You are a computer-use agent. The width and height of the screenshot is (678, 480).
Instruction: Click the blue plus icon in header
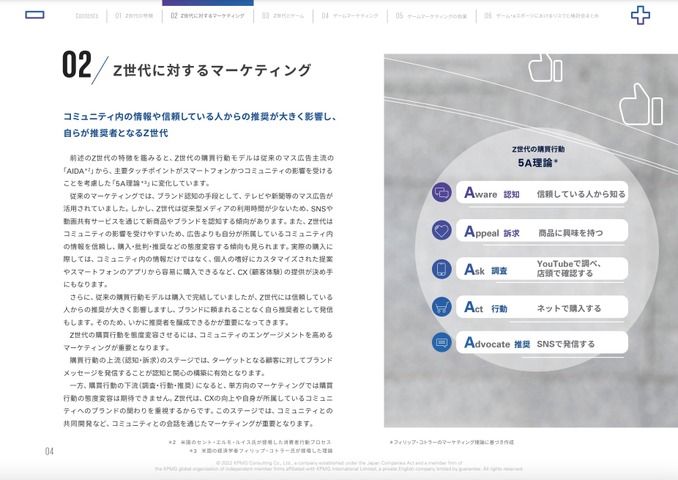point(640,15)
